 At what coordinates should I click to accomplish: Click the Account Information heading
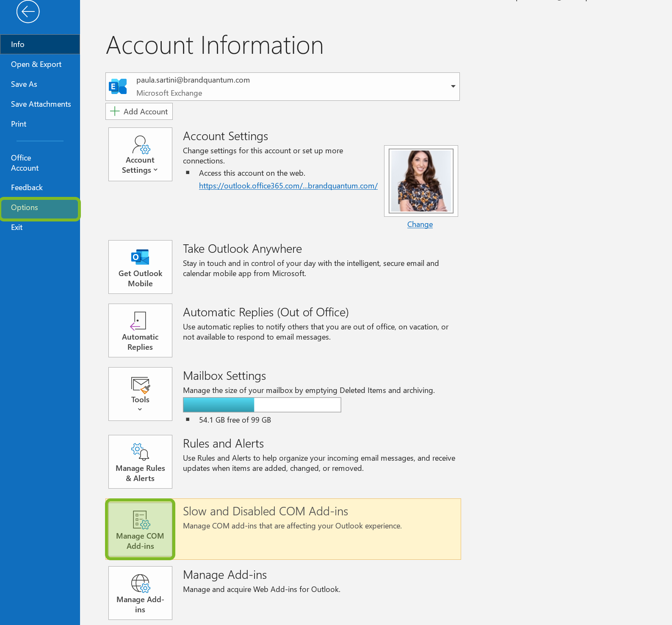[x=215, y=45]
